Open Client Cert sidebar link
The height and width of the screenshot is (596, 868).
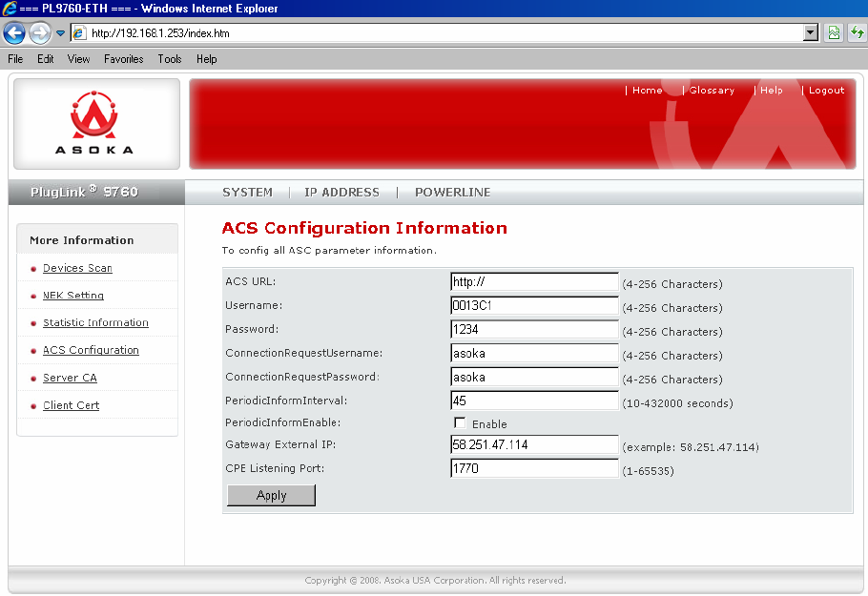[71, 405]
